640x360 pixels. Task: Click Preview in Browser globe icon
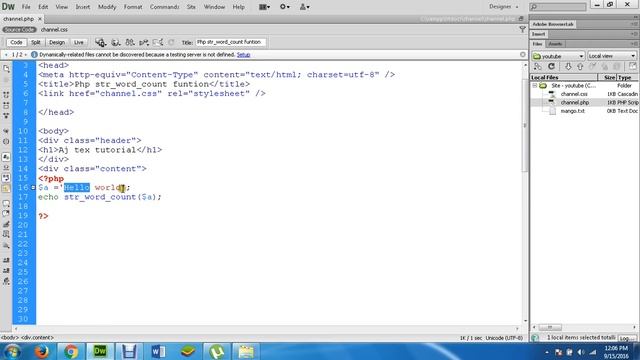(116, 42)
